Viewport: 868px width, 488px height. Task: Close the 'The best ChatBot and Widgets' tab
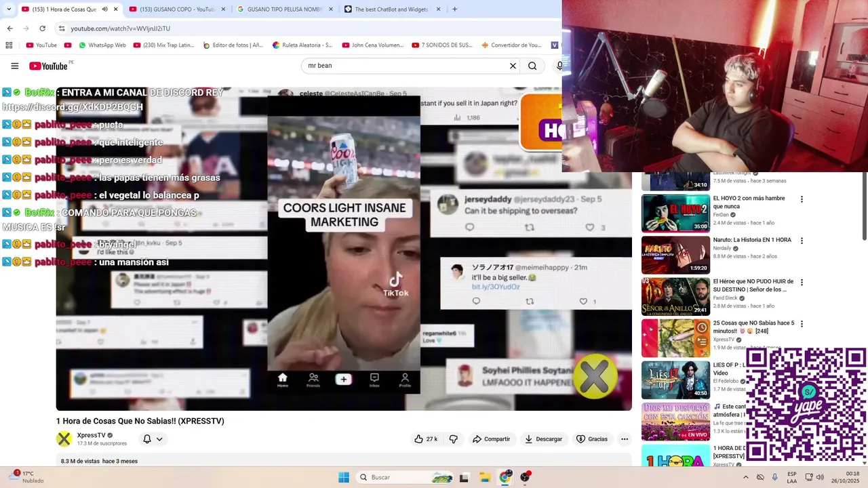[438, 9]
